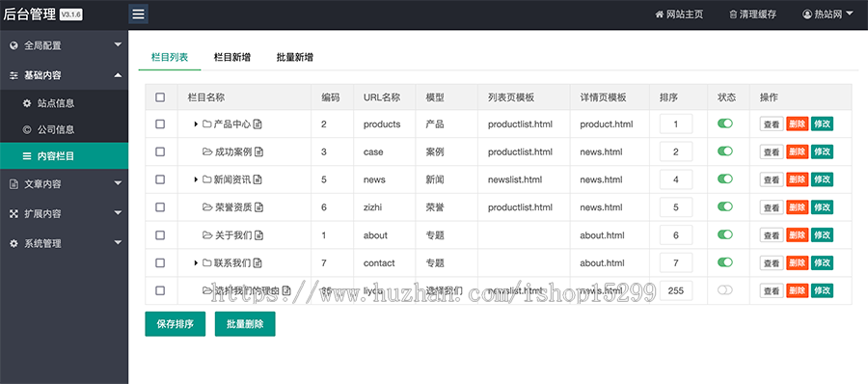This screenshot has height=384, width=868.
Task: Click document icon after 成功案例
Action: [258, 151]
